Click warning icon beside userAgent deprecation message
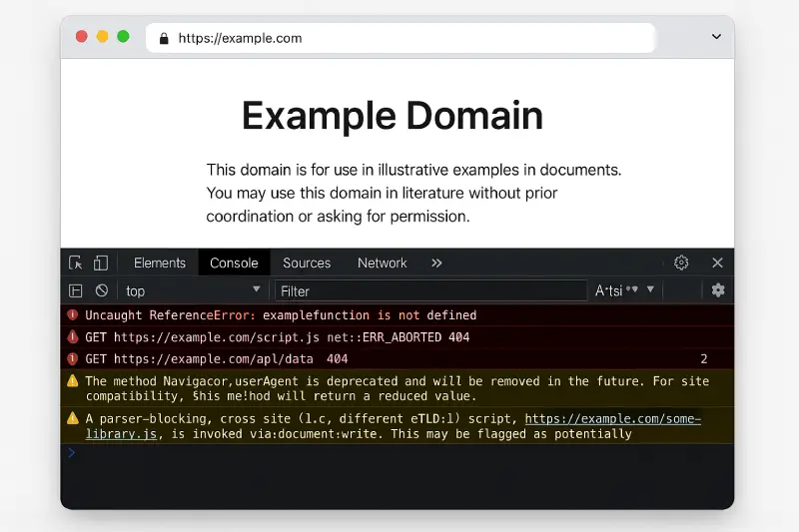799x532 pixels. pos(73,381)
